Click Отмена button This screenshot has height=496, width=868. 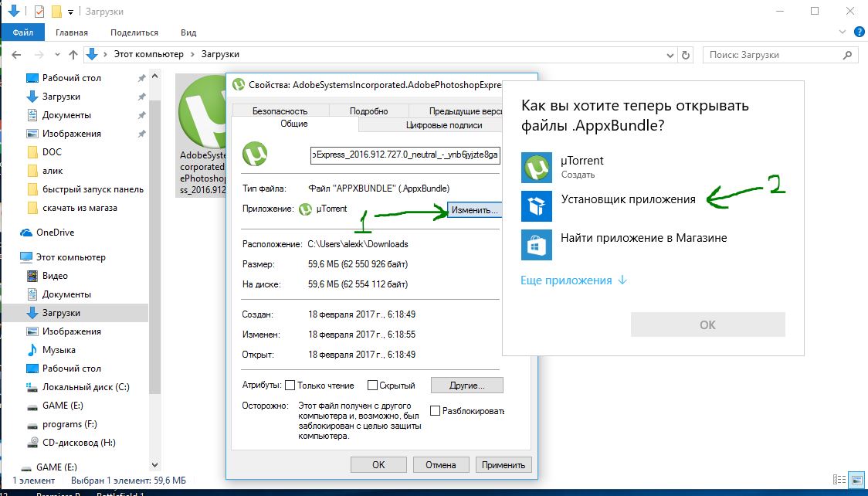441,464
